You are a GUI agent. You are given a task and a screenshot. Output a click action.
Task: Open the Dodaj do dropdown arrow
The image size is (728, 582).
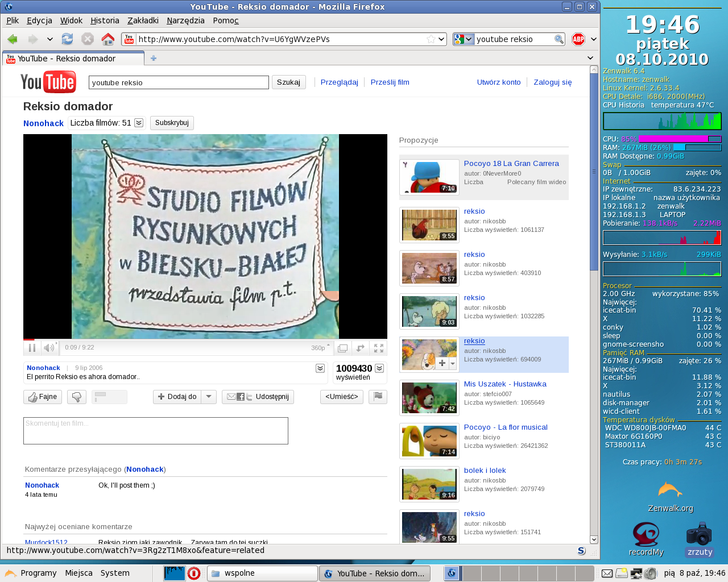pos(209,397)
